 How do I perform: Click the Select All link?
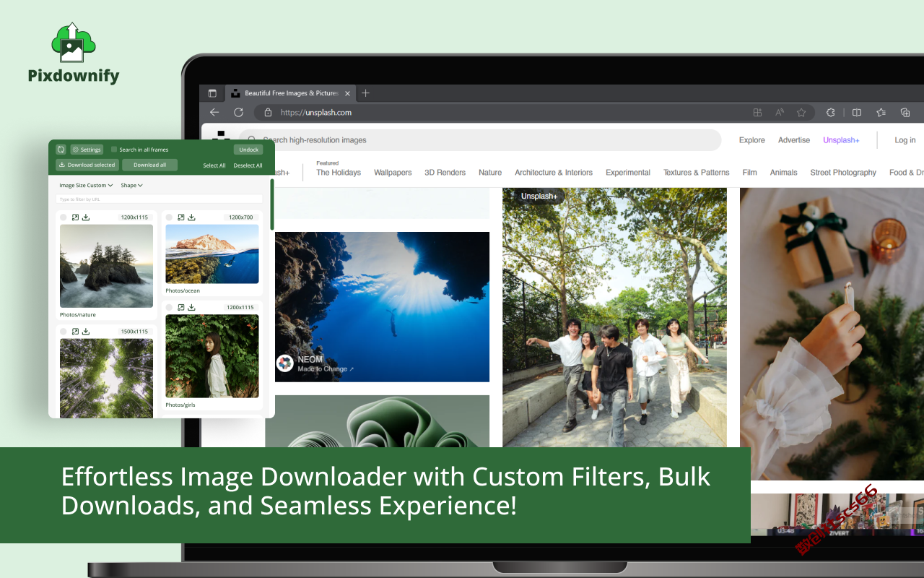(214, 165)
